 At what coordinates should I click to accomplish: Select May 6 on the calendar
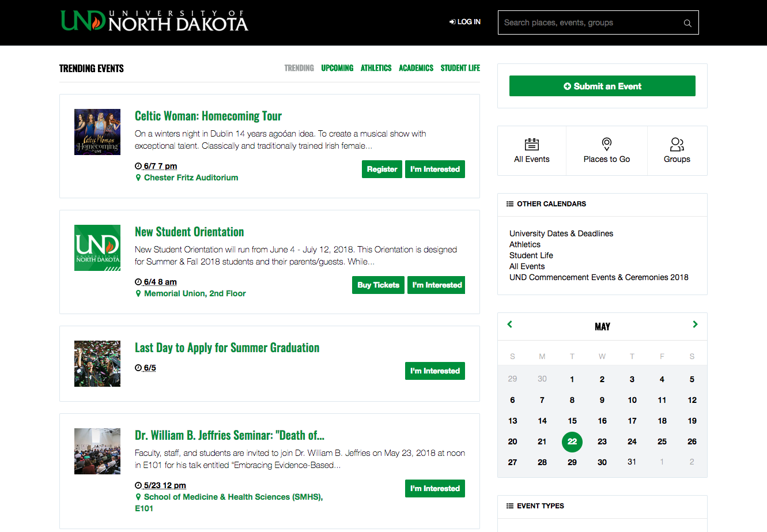pyautogui.click(x=512, y=400)
